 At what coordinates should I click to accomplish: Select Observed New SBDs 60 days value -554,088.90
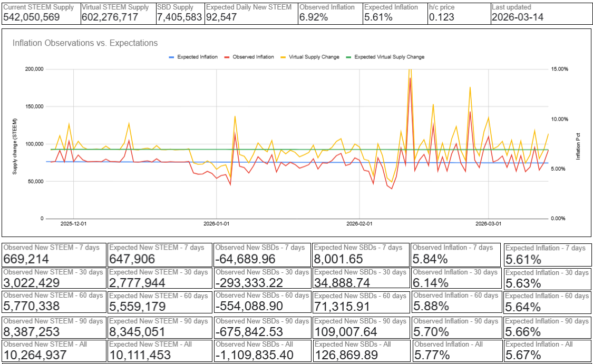coord(249,307)
